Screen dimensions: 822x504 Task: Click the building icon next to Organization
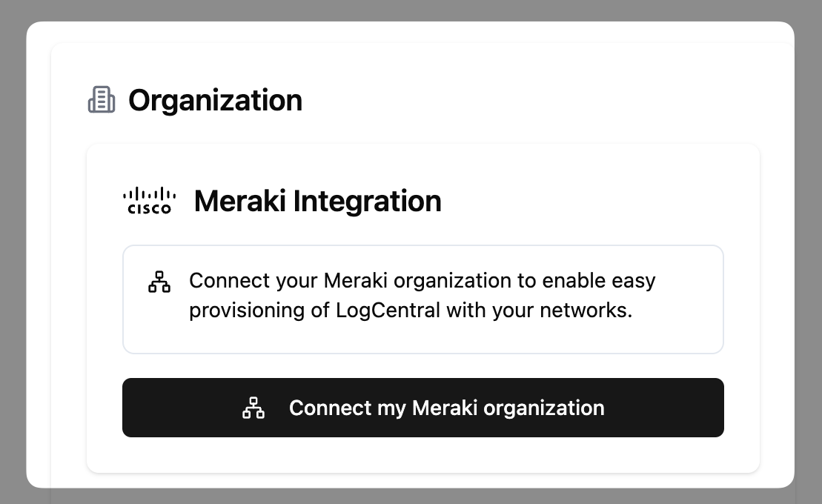click(x=102, y=100)
